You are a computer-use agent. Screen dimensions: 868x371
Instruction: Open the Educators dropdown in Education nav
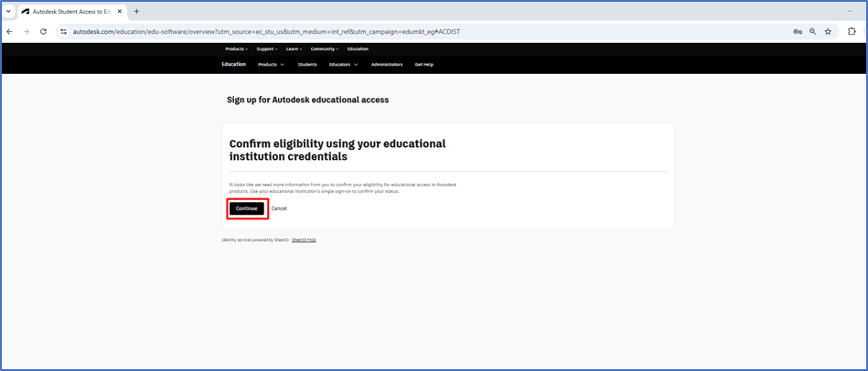click(x=343, y=65)
